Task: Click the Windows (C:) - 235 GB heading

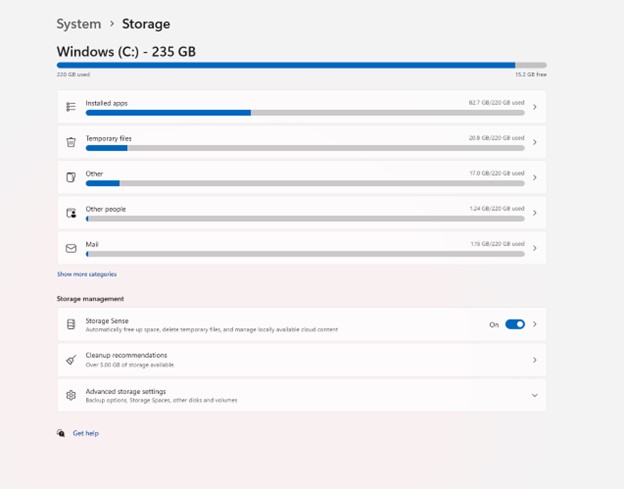Action: [x=126, y=52]
